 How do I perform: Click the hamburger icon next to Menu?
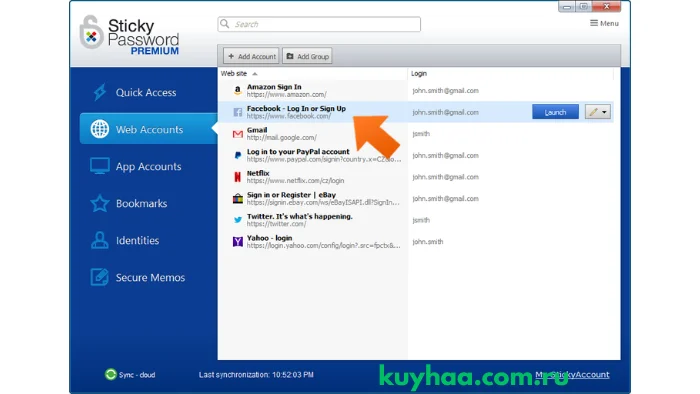[594, 23]
